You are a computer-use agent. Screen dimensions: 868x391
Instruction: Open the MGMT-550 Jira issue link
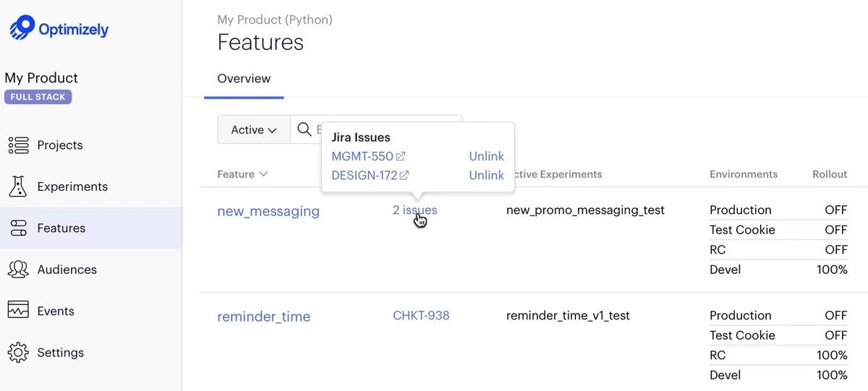coord(362,156)
